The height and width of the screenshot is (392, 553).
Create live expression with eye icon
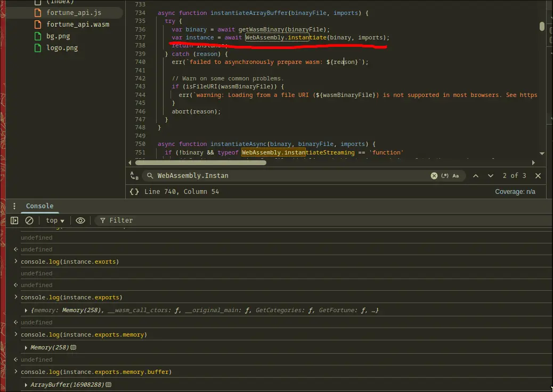coord(80,220)
